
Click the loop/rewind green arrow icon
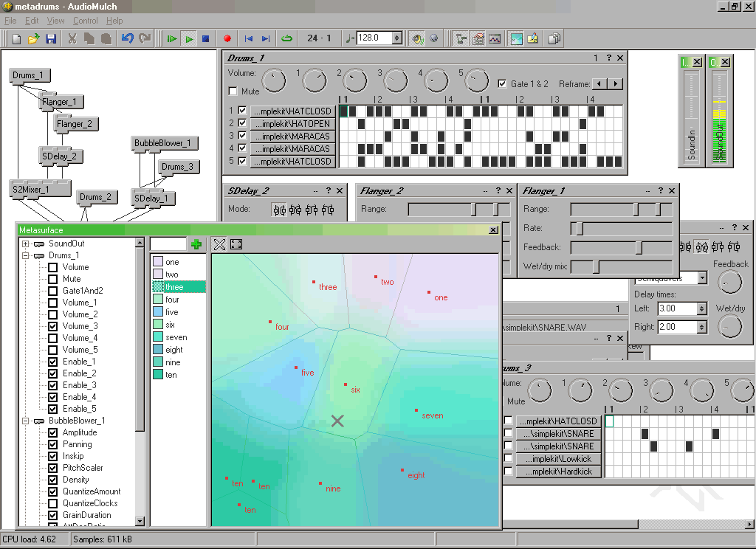click(x=286, y=38)
